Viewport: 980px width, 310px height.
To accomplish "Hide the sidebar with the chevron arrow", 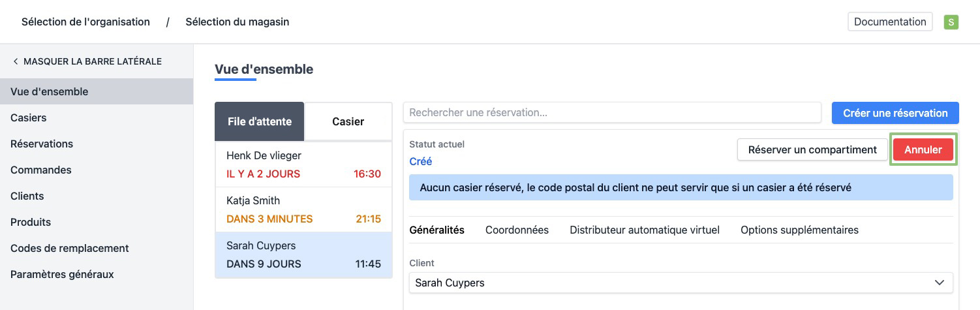I will [16, 61].
